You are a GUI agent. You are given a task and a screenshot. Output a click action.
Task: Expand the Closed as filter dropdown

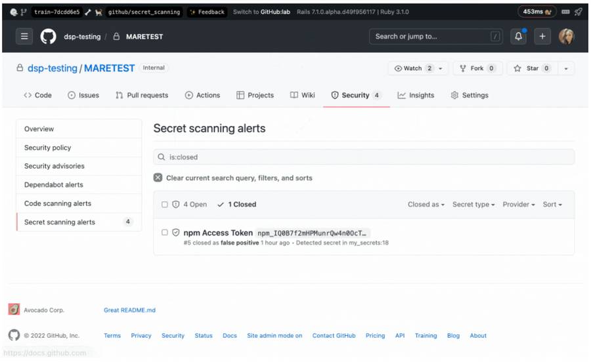click(426, 205)
